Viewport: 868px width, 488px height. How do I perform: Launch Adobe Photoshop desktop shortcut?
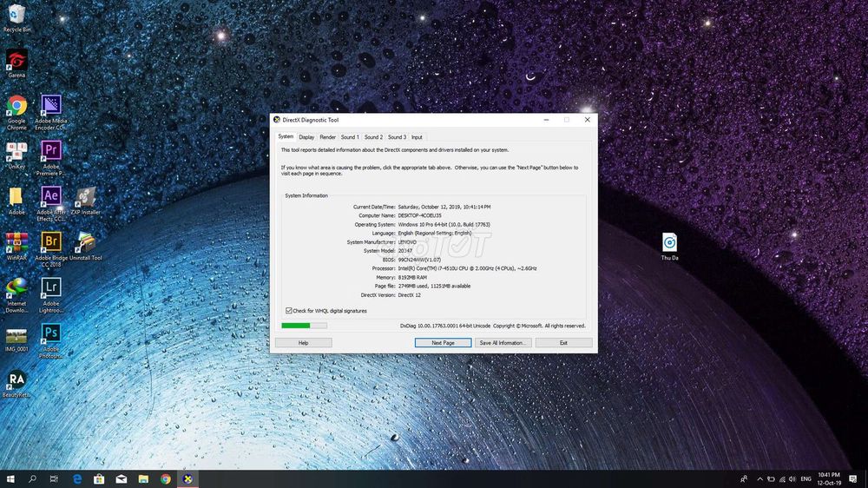click(51, 341)
